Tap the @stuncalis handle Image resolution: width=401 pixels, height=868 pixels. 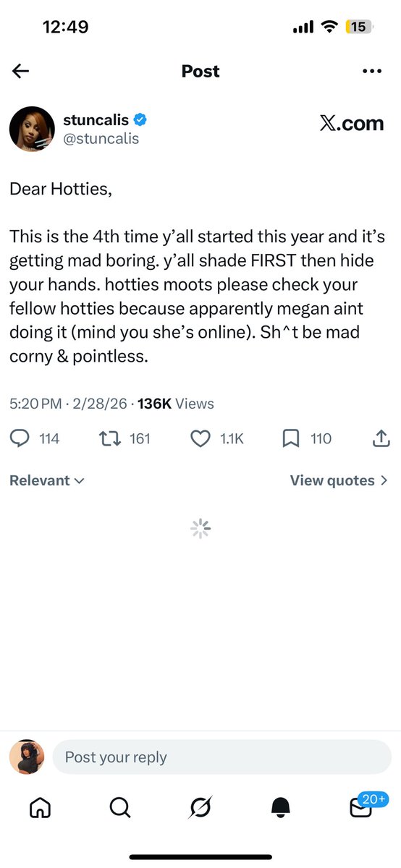[x=101, y=138]
